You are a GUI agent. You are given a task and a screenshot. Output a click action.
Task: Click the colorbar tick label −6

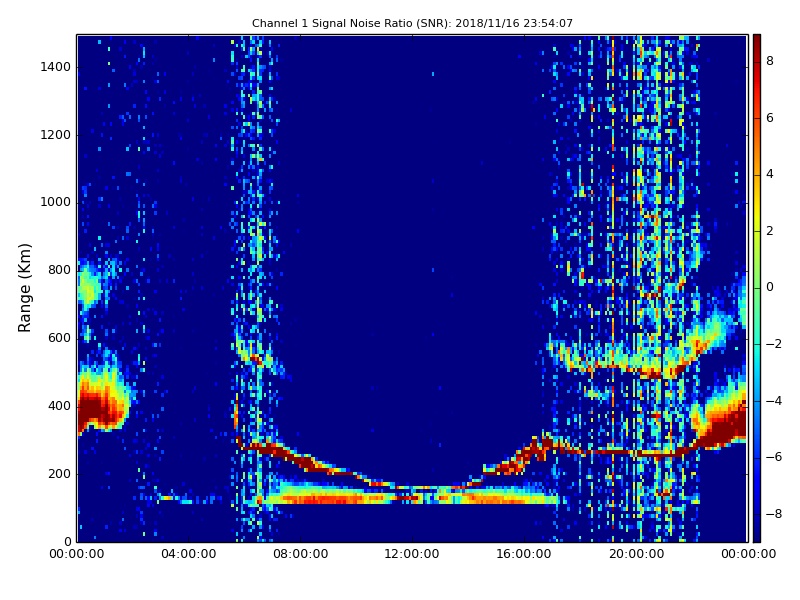[774, 457]
